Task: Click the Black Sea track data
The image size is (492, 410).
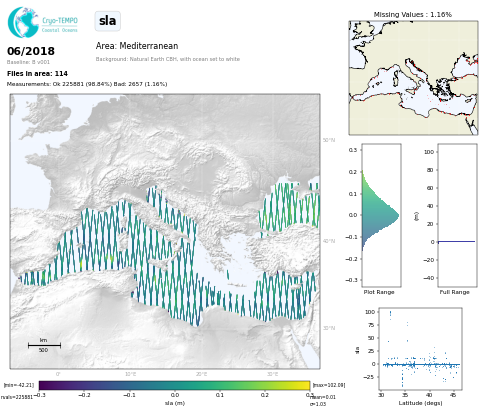Action: click(x=289, y=207)
